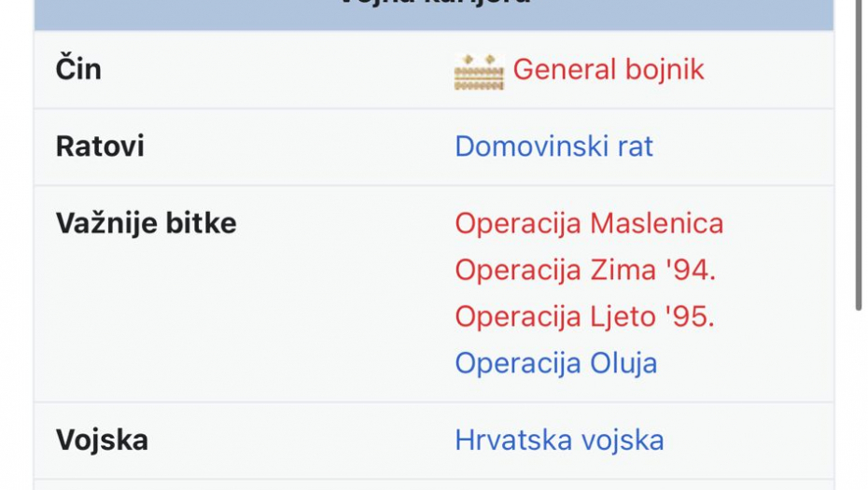
Task: Click the blue infobox section header bar
Action: tap(434, 11)
